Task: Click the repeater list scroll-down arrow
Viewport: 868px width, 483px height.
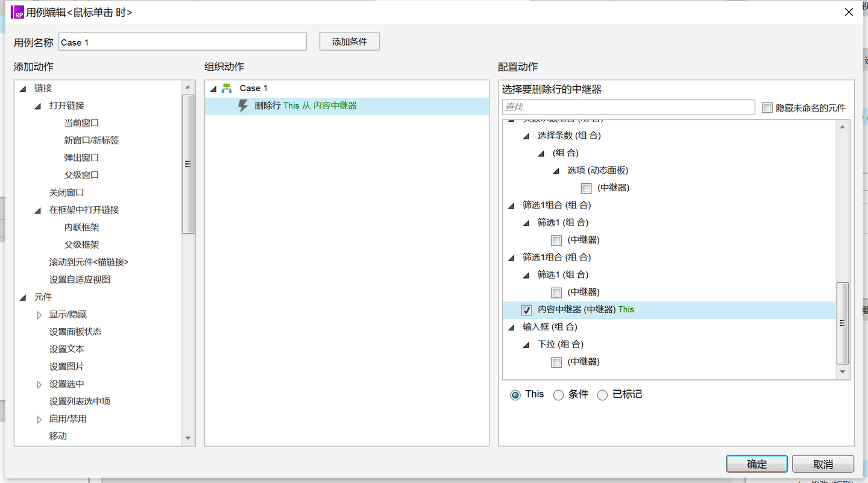Action: 843,372
